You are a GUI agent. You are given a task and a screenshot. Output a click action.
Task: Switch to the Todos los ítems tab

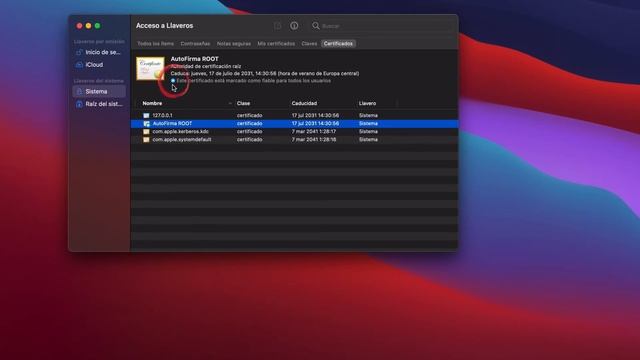click(x=156, y=44)
